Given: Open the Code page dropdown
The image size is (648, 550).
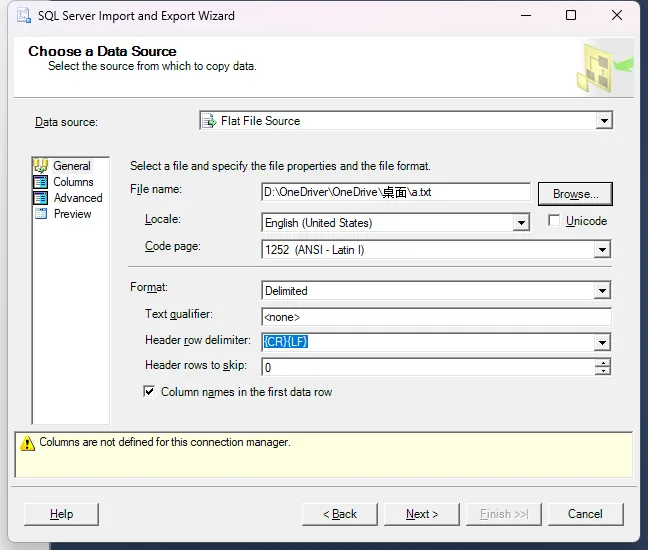Looking at the screenshot, I should pos(602,249).
